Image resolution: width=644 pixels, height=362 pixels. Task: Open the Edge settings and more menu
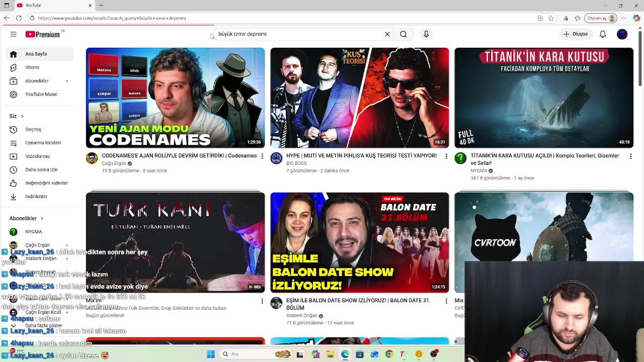[624, 18]
